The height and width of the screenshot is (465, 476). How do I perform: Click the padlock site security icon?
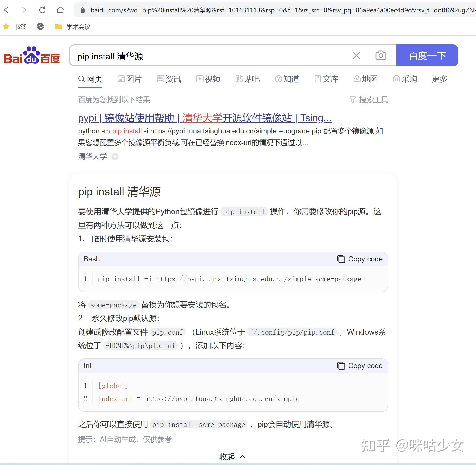(x=82, y=10)
